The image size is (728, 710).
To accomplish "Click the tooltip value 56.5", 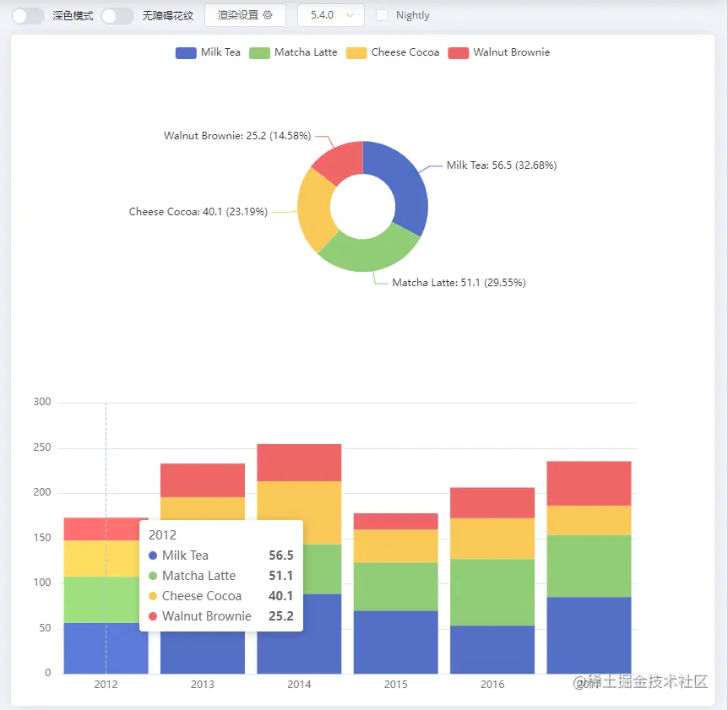I will 281,556.
